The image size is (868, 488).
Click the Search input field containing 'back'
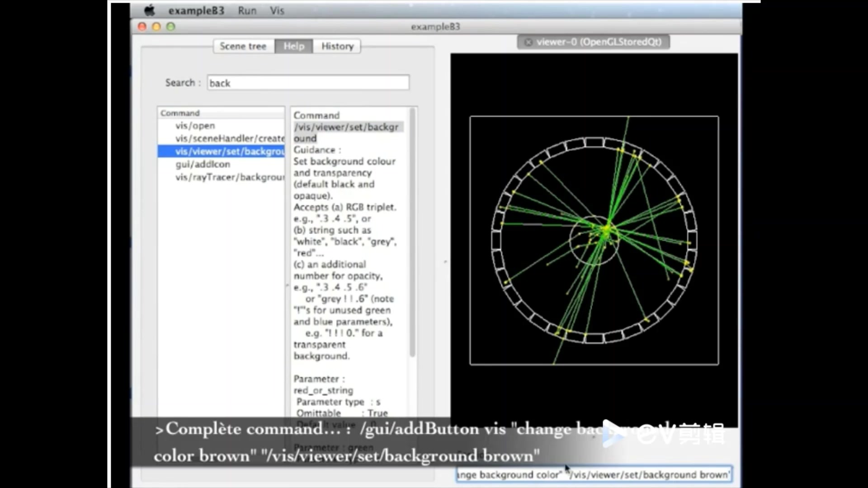pos(308,83)
